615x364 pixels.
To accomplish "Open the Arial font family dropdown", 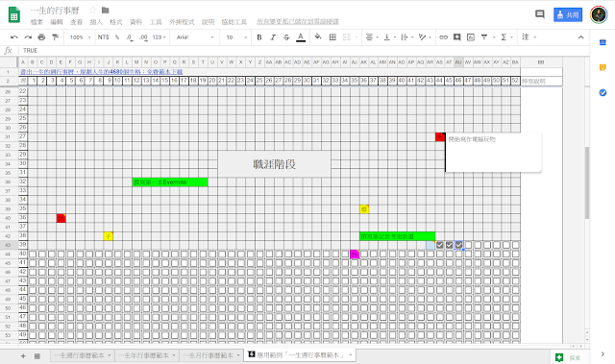I will 195,37.
